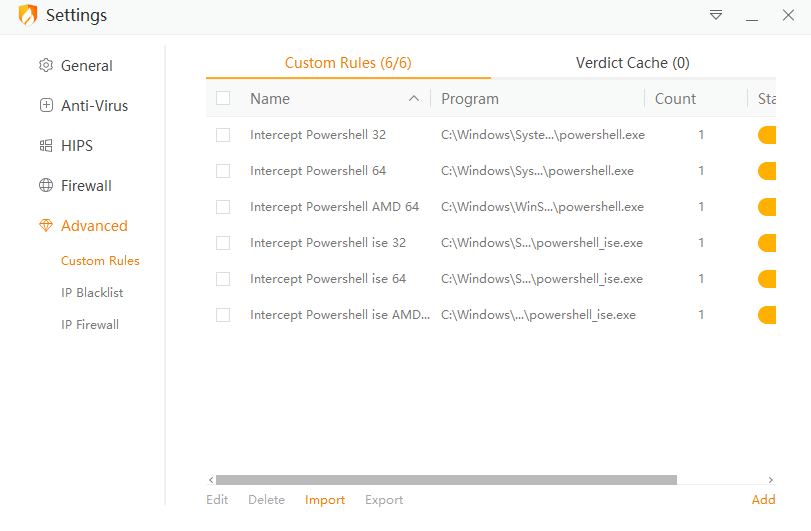
Task: Toggle status switch for Intercept Powershell 64
Action: click(768, 171)
